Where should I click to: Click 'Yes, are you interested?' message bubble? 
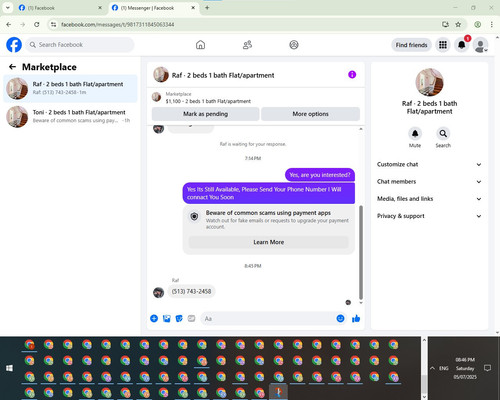point(320,175)
